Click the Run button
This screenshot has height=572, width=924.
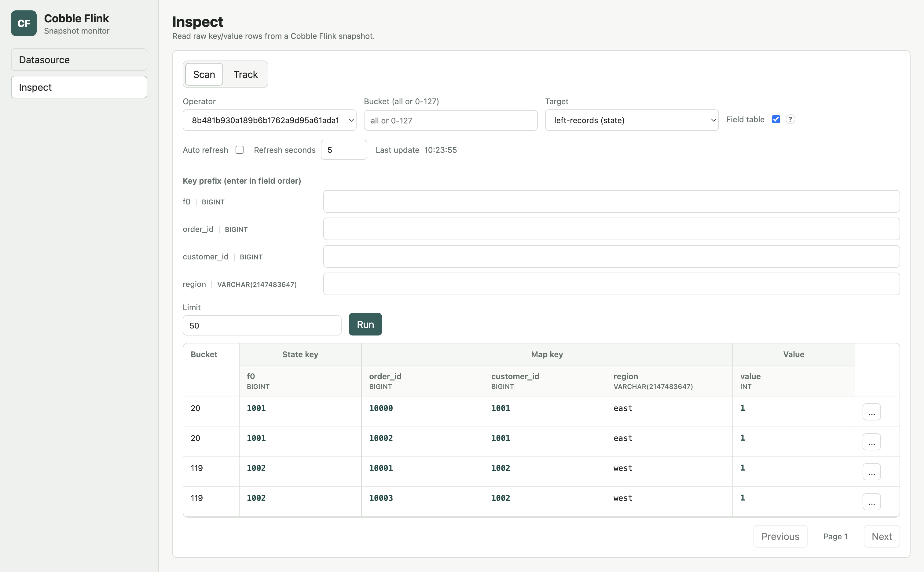coord(365,324)
